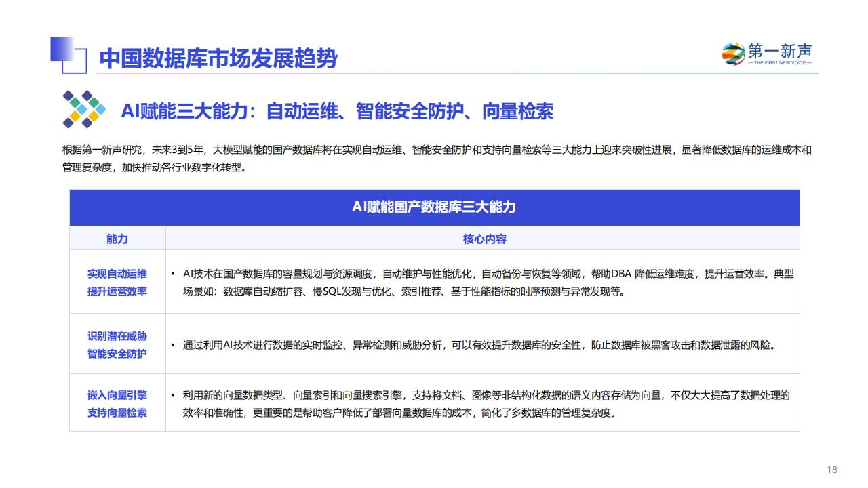Expand the 能力 column header
868x488 pixels.
pyautogui.click(x=117, y=239)
